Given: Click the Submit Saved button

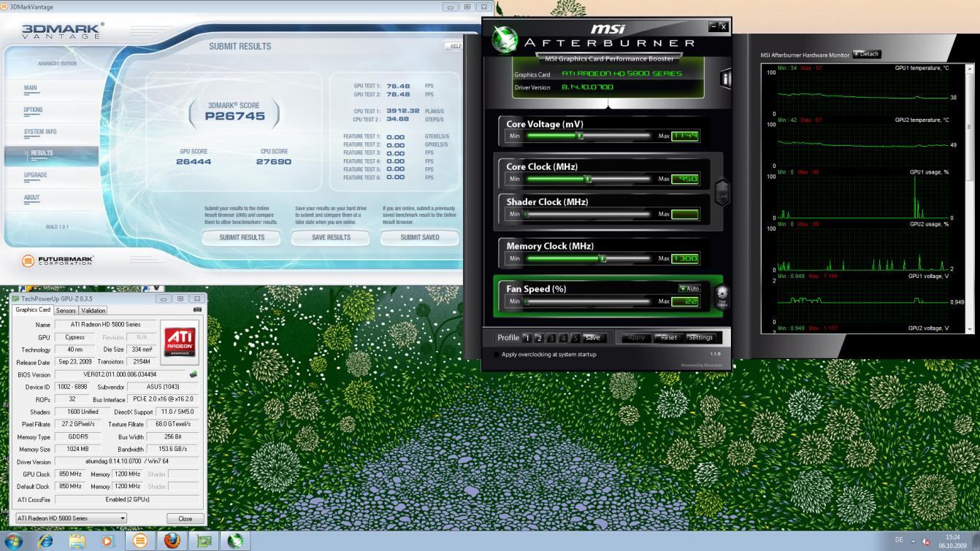Looking at the screenshot, I should tap(420, 238).
